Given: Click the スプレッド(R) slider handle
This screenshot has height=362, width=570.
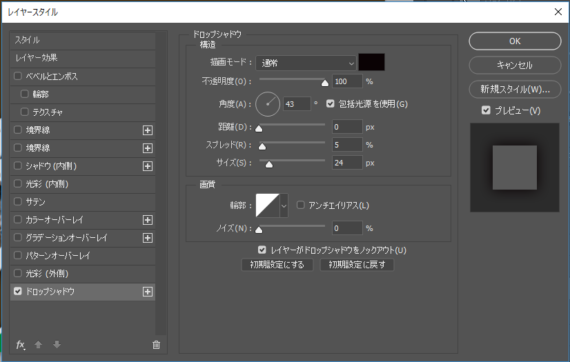Looking at the screenshot, I should 262,147.
